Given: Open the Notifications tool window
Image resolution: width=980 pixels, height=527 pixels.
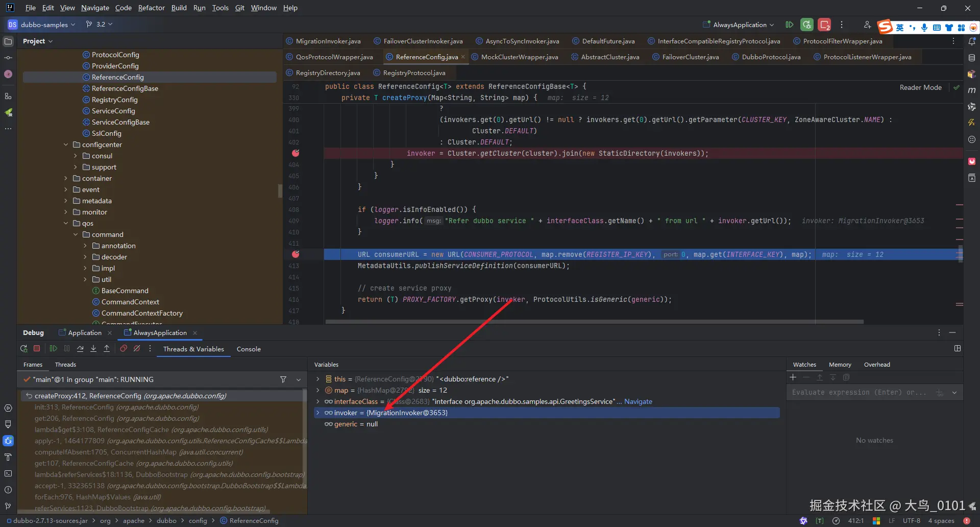Looking at the screenshot, I should pyautogui.click(x=972, y=41).
